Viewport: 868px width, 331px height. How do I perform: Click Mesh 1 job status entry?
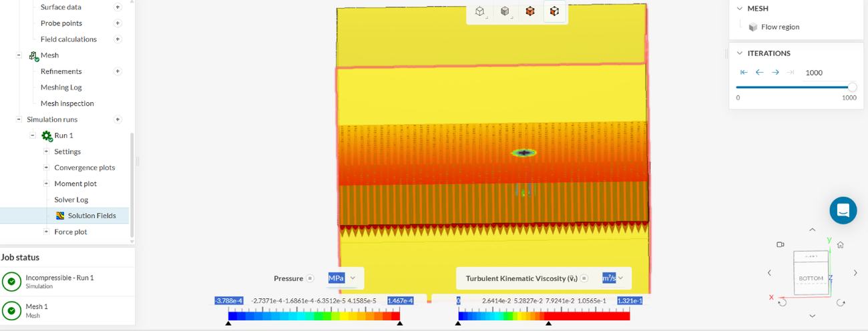[x=67, y=310]
